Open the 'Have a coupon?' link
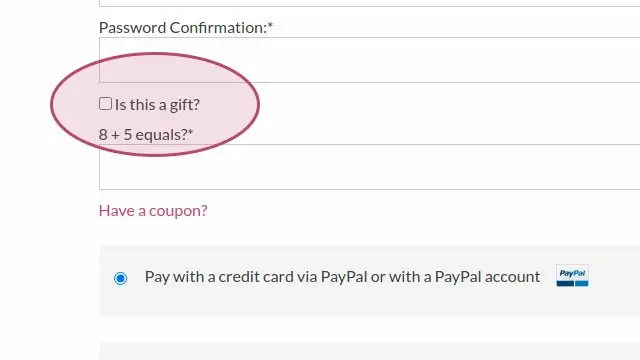640x360 pixels. pyautogui.click(x=153, y=211)
